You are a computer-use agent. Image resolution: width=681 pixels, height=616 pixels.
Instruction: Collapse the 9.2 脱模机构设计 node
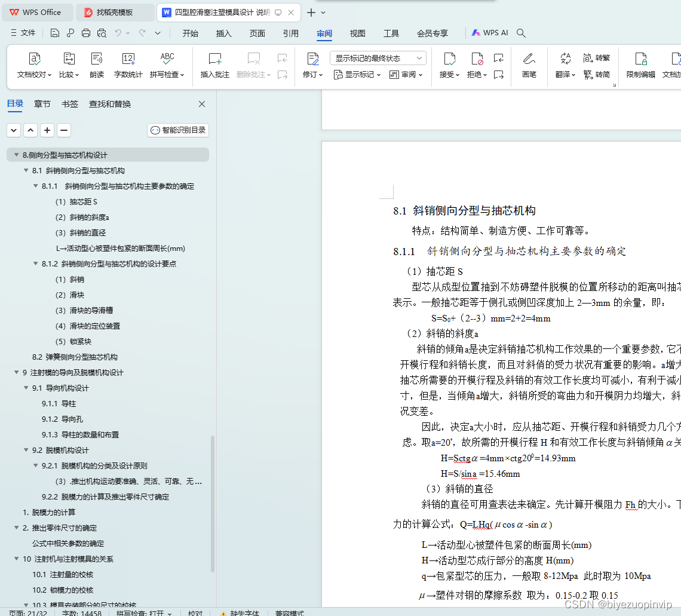click(x=26, y=450)
